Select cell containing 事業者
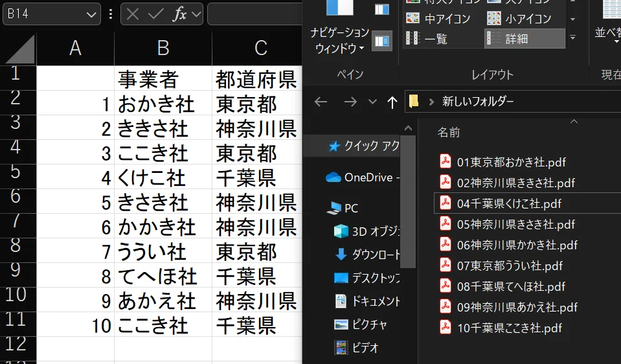The image size is (621, 364). click(x=163, y=78)
